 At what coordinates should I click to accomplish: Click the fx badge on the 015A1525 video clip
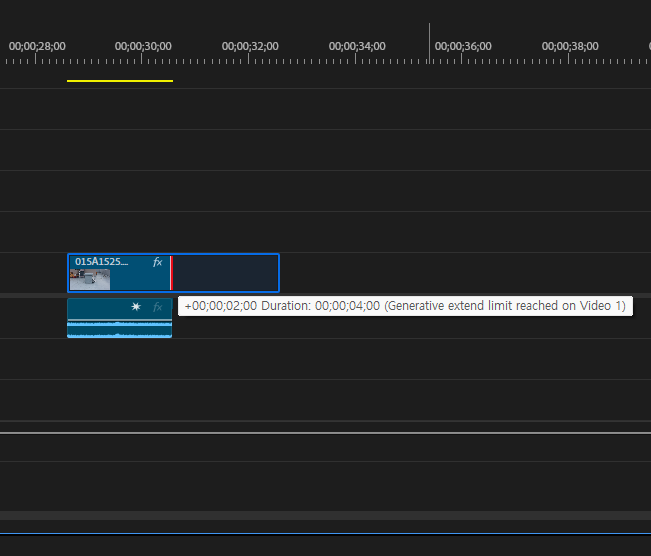click(x=157, y=262)
